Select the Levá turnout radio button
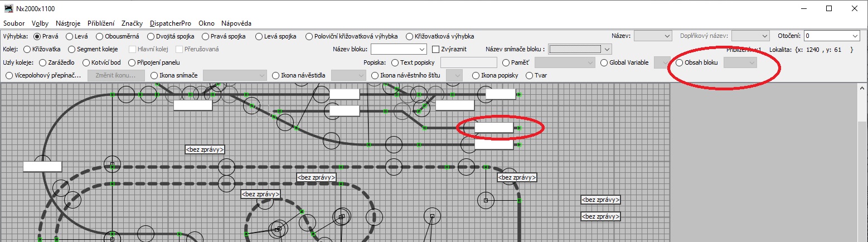This screenshot has height=242, width=868. tap(70, 36)
